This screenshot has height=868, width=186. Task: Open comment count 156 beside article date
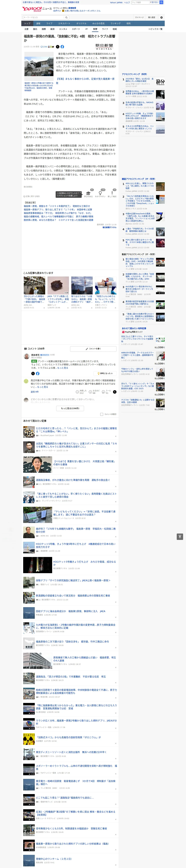click(44, 47)
